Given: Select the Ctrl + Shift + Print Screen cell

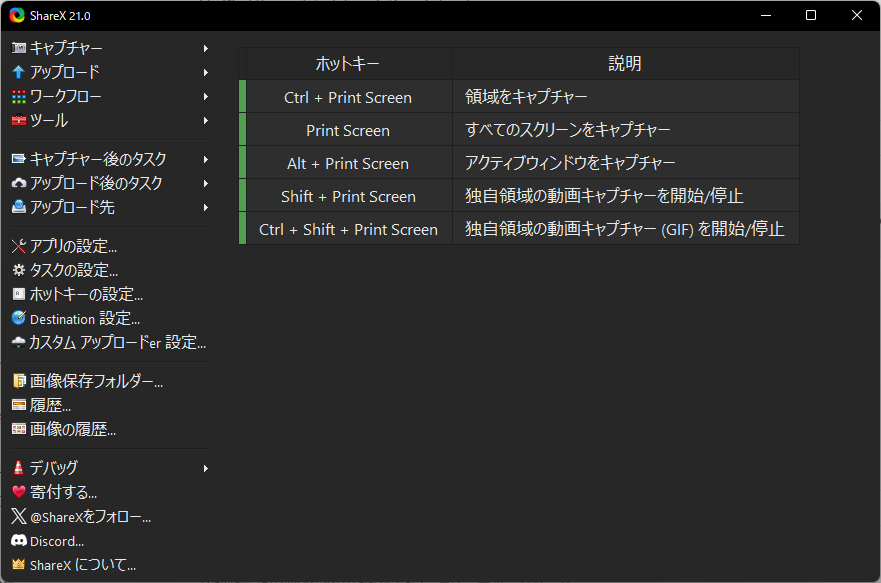Looking at the screenshot, I should click(x=349, y=229).
